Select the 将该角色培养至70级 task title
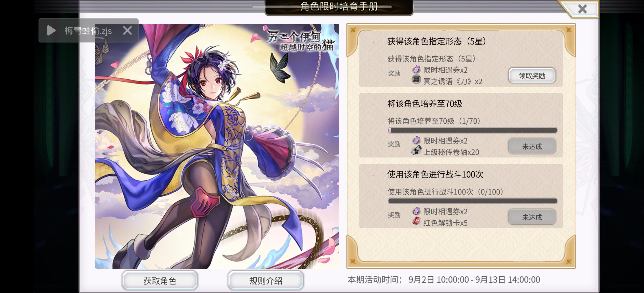This screenshot has width=644, height=293. click(425, 104)
